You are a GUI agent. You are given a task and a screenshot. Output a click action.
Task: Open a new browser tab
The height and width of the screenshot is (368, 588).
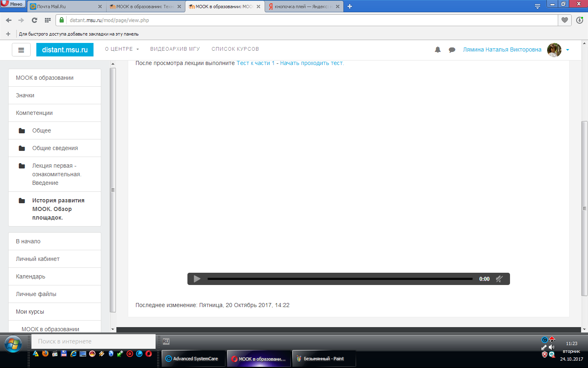pos(350,7)
